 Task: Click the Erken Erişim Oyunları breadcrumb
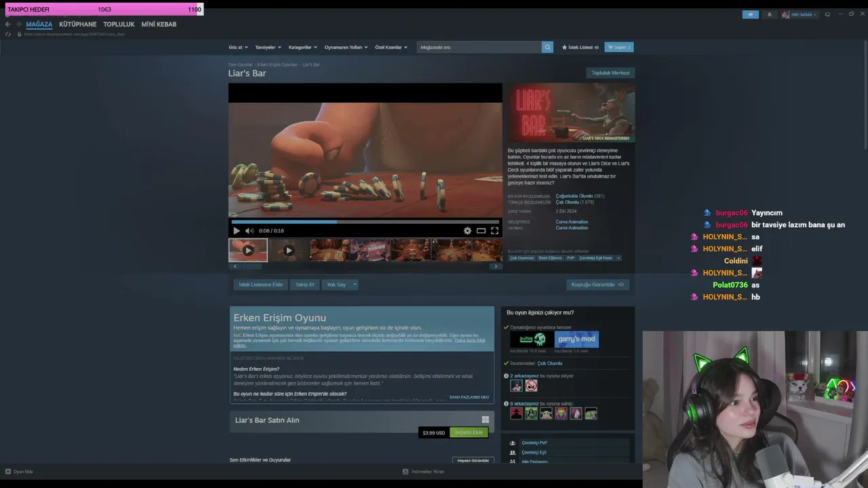[x=277, y=64]
